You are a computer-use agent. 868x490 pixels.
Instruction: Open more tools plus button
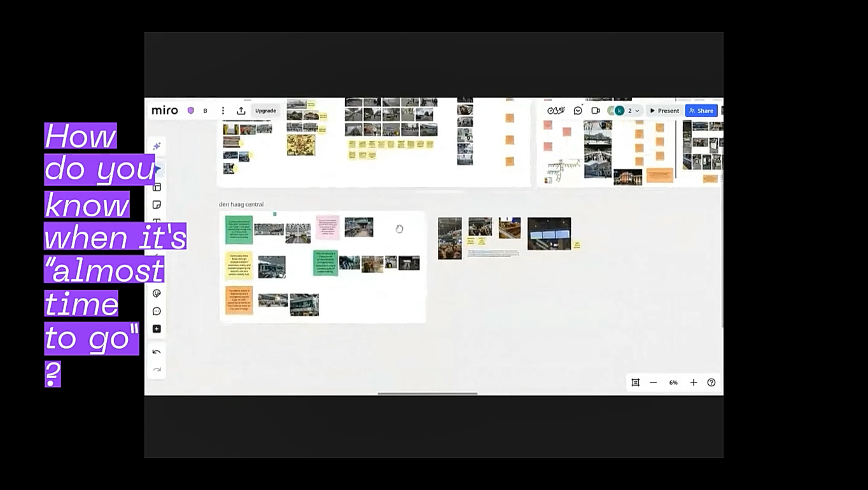(157, 329)
